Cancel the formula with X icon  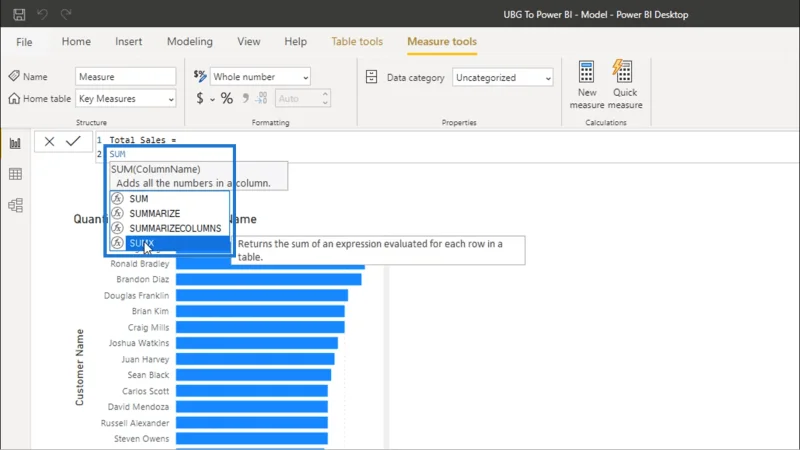(x=49, y=141)
